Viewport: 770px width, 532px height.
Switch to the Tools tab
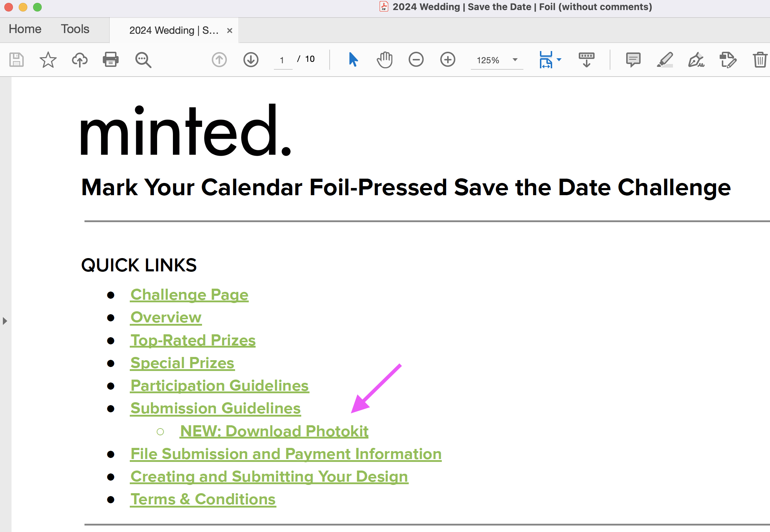pos(75,29)
